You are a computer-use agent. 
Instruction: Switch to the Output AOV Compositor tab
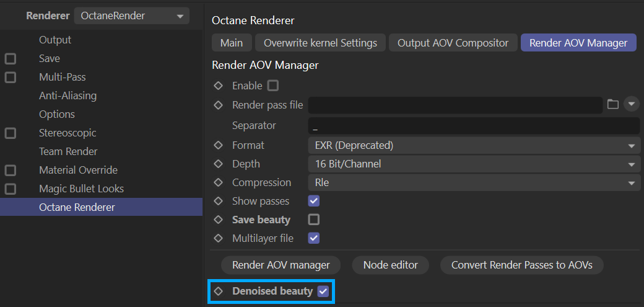click(453, 43)
